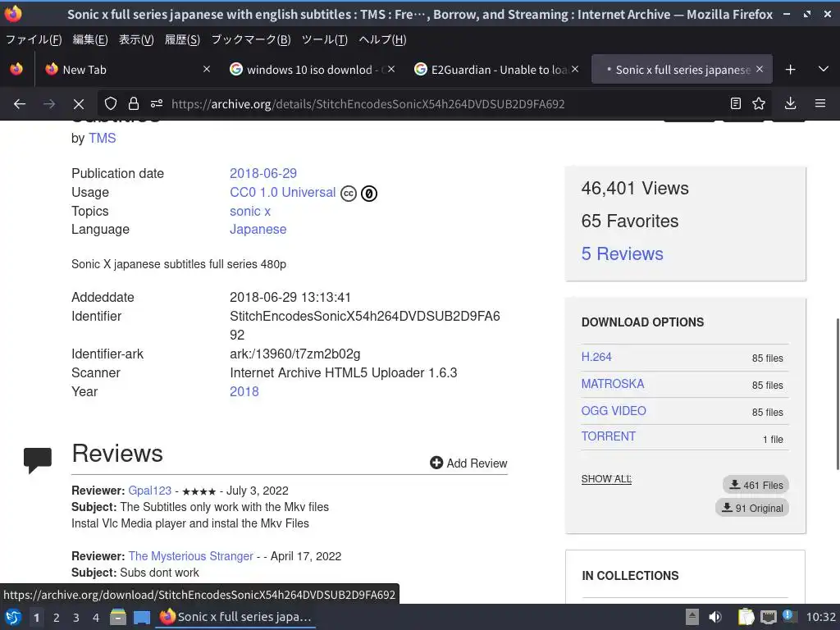Go back to the previous page

point(20,104)
